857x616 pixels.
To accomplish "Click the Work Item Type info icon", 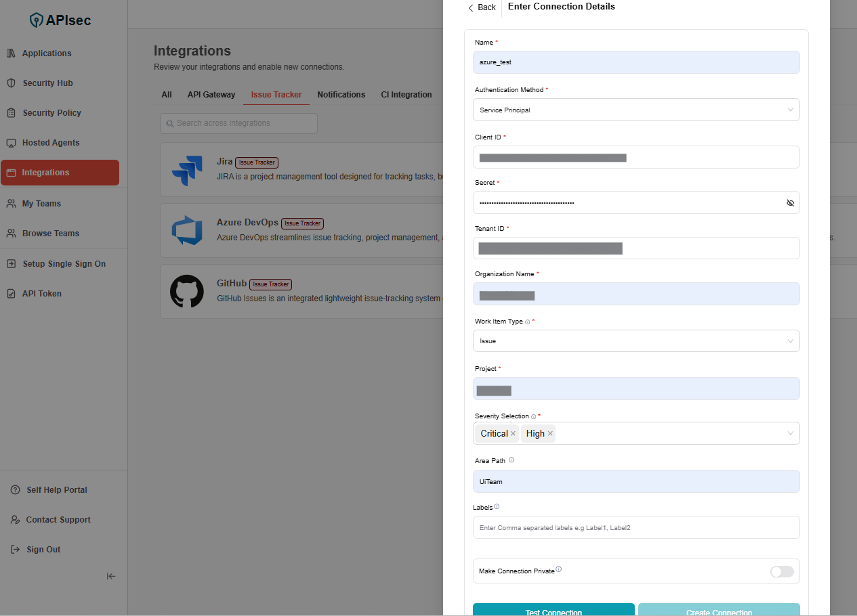I will pos(528,322).
